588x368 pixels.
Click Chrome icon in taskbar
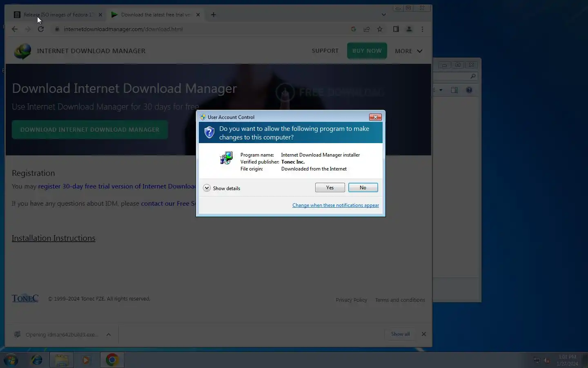coord(112,360)
